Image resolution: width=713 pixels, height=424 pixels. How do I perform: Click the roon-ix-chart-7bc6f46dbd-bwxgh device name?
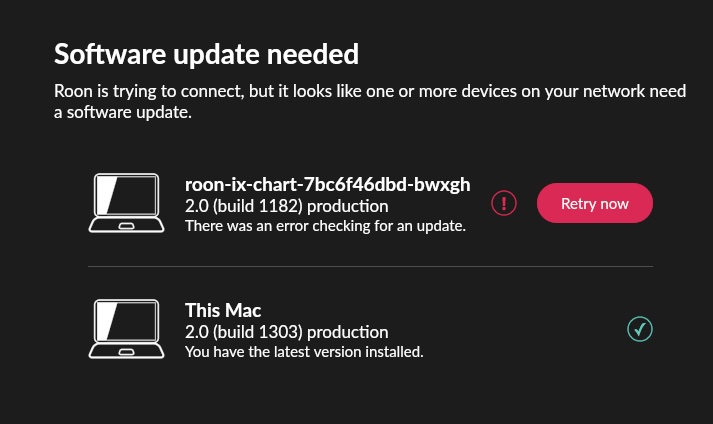[327, 185]
